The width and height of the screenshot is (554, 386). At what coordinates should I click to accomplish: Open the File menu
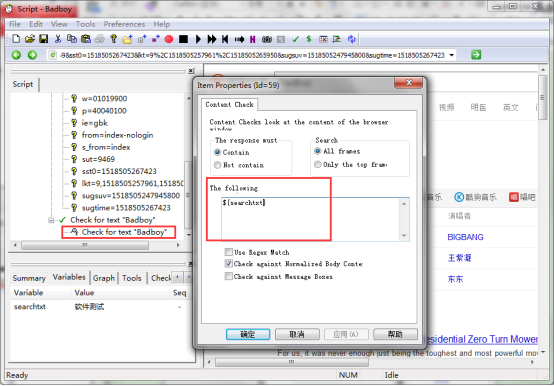pyautogui.click(x=15, y=24)
